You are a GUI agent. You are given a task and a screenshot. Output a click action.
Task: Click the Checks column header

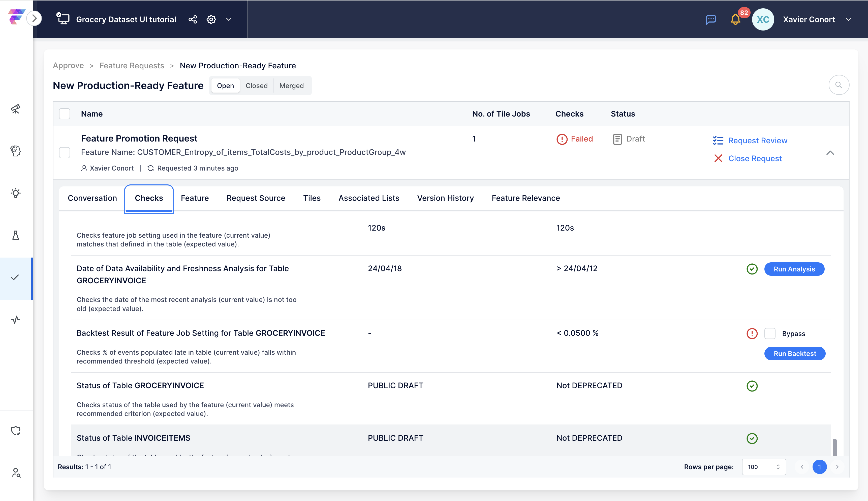[x=569, y=114]
